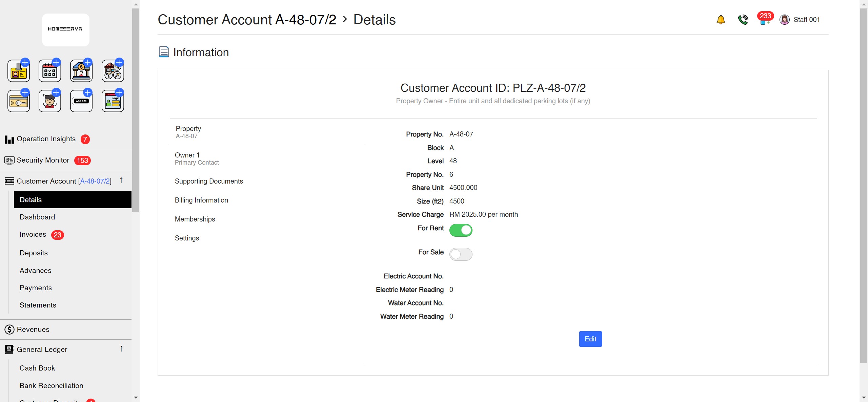868x402 pixels.
Task: Click the blue Edit button
Action: click(x=590, y=339)
